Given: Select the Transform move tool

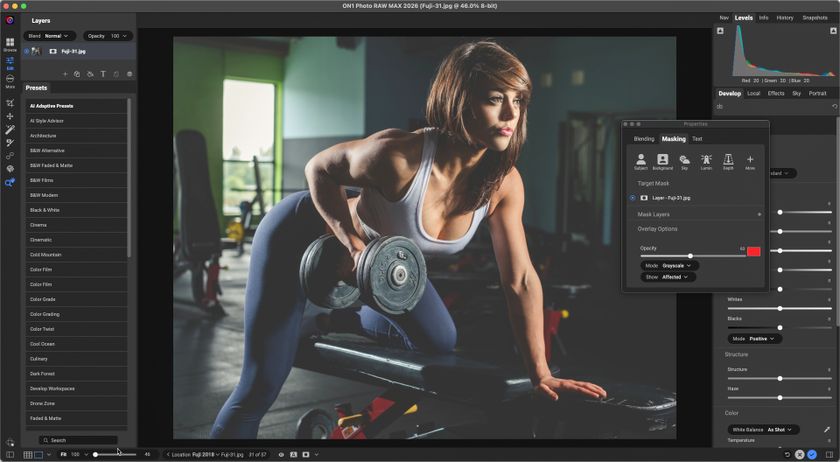Looking at the screenshot, I should pyautogui.click(x=10, y=116).
